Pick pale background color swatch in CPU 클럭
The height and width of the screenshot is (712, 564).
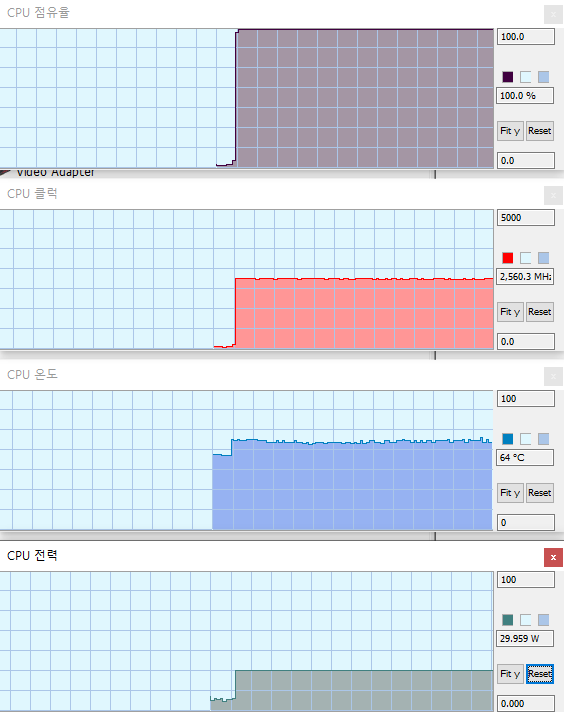tap(525, 258)
